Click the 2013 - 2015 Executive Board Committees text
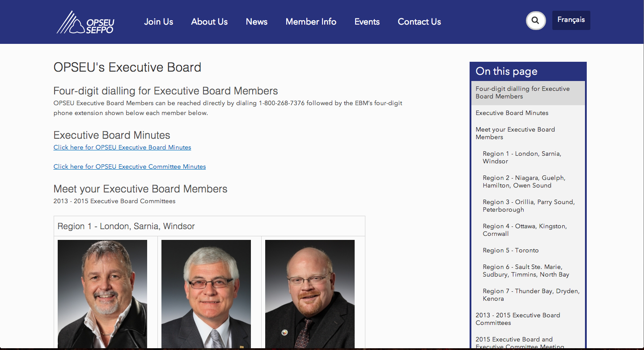The height and width of the screenshot is (350, 644). (114, 201)
